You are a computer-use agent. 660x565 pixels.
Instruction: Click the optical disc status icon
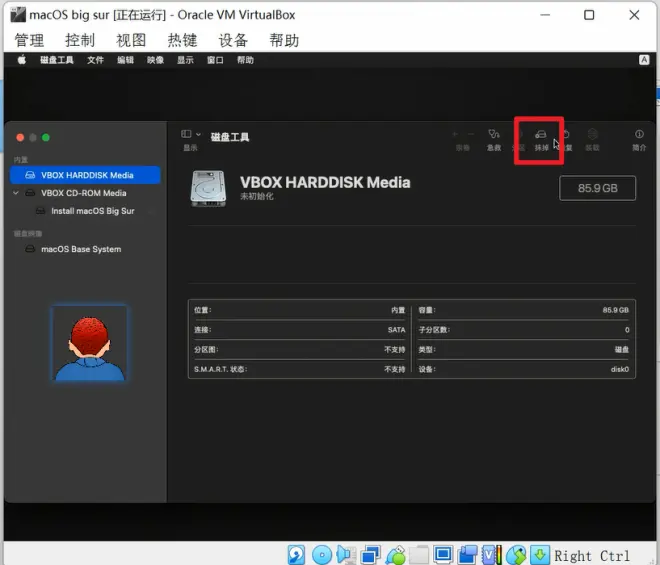tap(322, 555)
